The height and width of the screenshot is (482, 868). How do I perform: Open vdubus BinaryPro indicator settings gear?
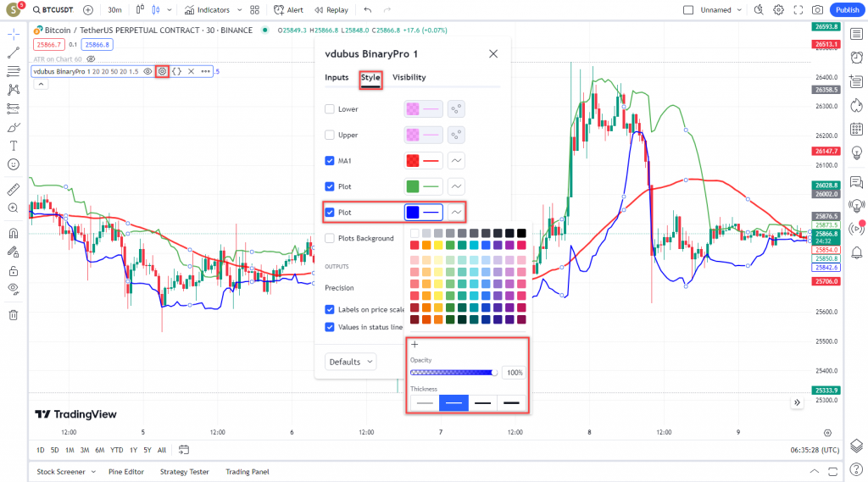162,71
